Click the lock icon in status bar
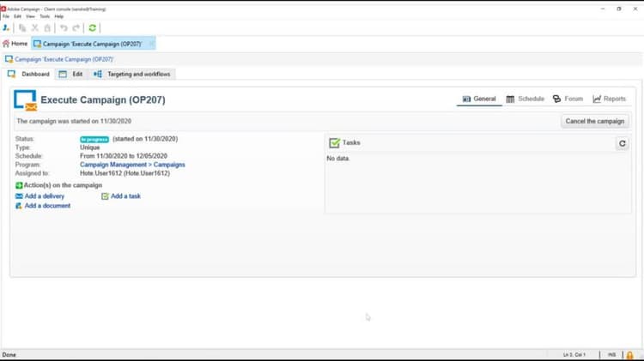 click(x=629, y=355)
